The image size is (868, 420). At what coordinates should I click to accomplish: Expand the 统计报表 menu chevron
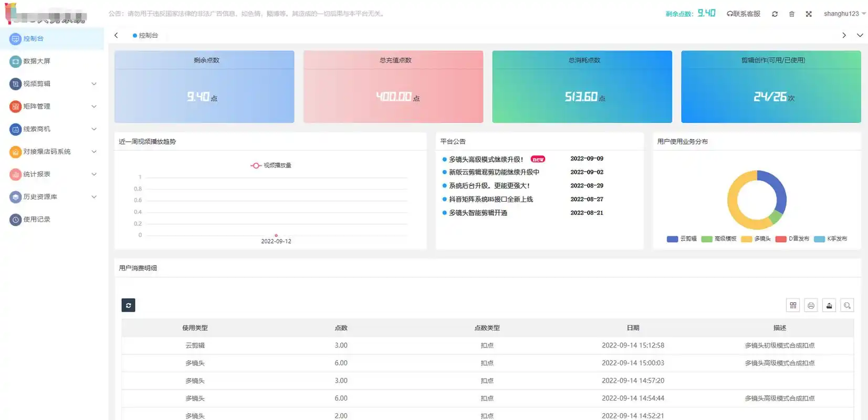coord(94,174)
